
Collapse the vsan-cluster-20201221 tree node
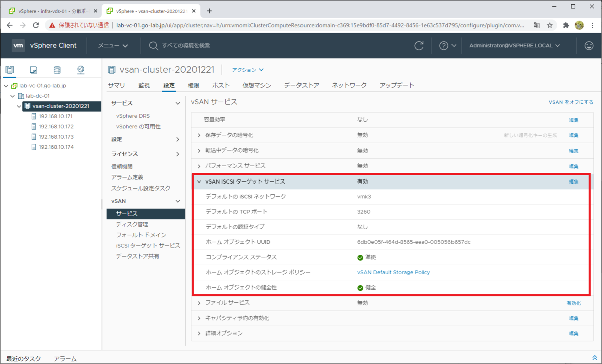19,106
